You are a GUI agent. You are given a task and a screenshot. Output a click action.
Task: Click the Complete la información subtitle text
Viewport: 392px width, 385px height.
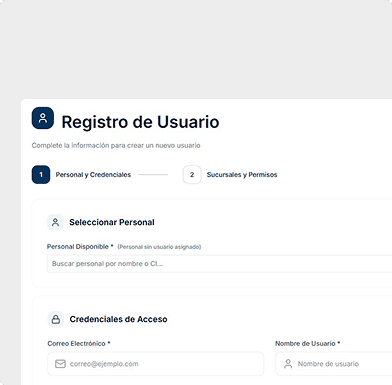[x=116, y=145]
